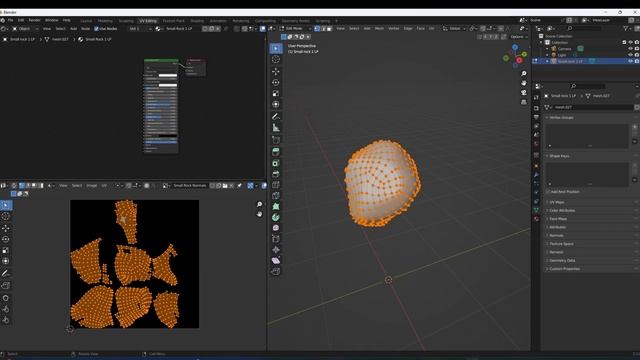640x360 pixels.
Task: Toggle Add Rest Position checkbox
Action: pyautogui.click(x=548, y=191)
